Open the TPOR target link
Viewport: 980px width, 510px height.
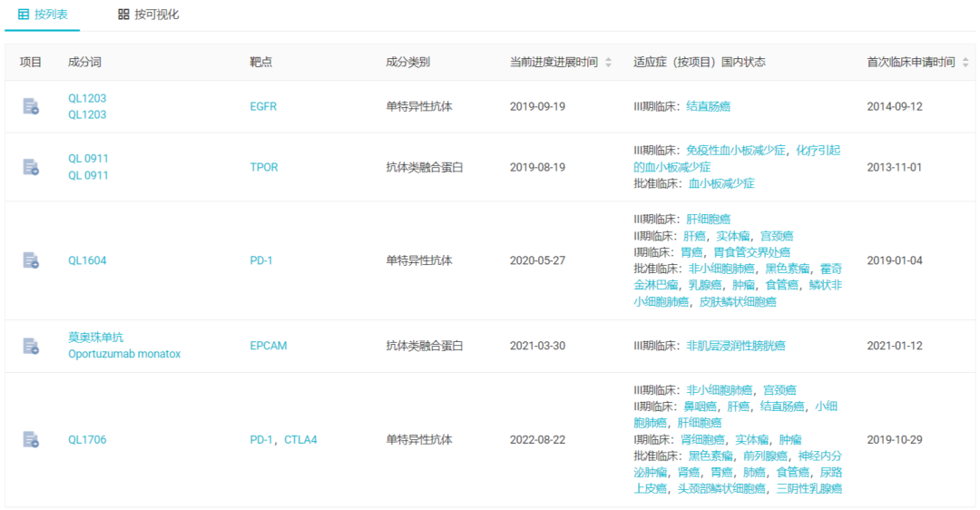coord(264,167)
